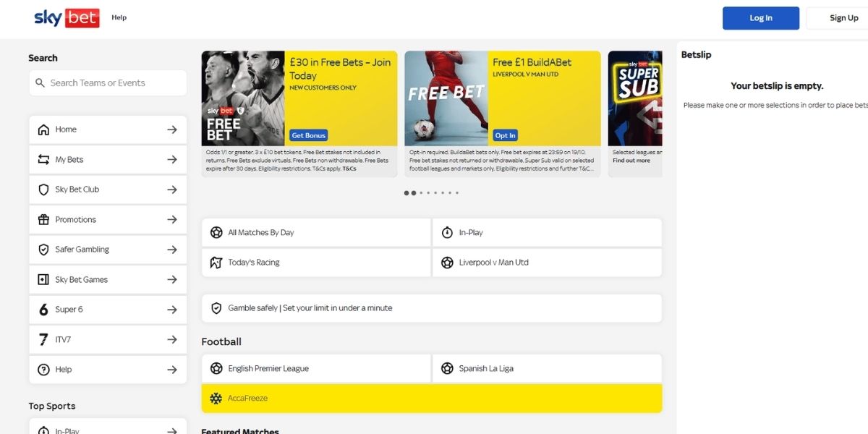Select the second carousel dot

(x=414, y=193)
